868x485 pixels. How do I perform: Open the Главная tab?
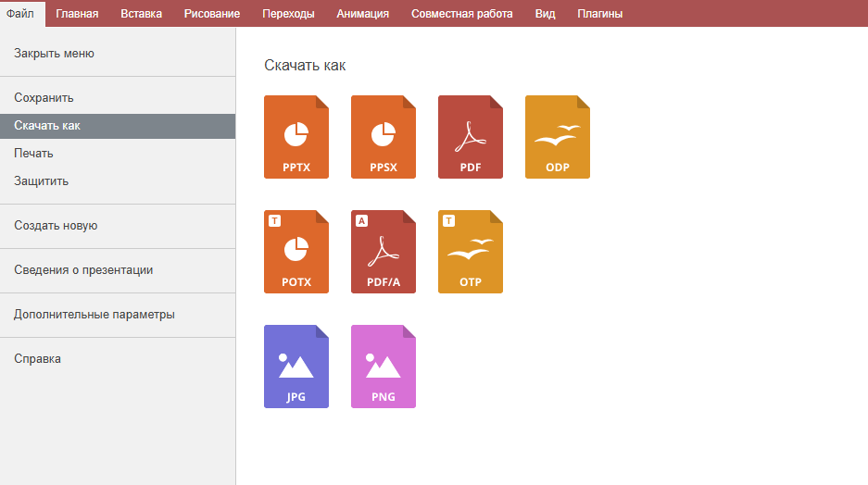point(77,14)
